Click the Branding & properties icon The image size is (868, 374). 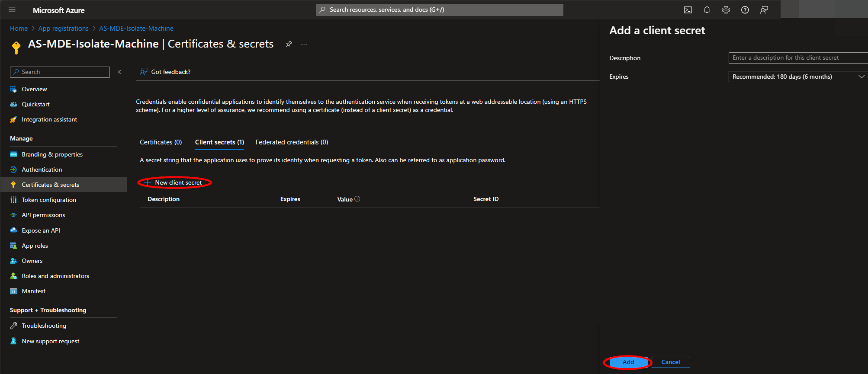pyautogui.click(x=13, y=154)
